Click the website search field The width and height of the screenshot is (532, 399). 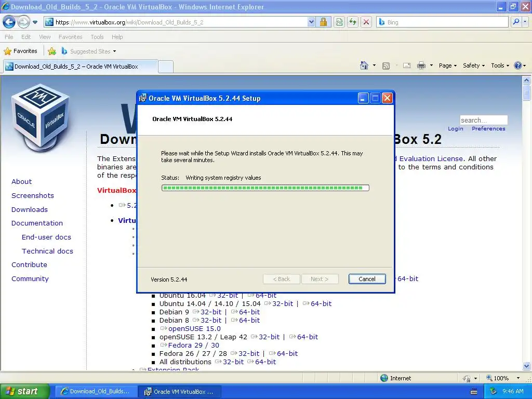484,120
